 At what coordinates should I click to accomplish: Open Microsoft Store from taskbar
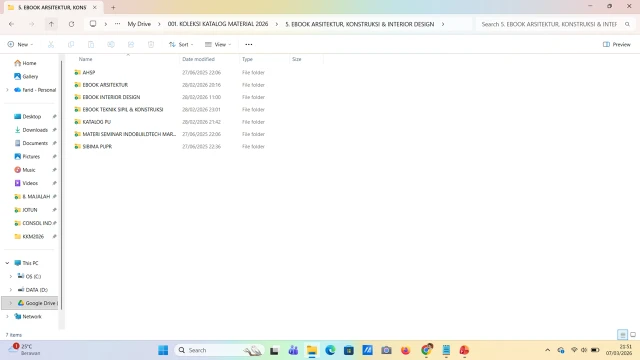349,350
